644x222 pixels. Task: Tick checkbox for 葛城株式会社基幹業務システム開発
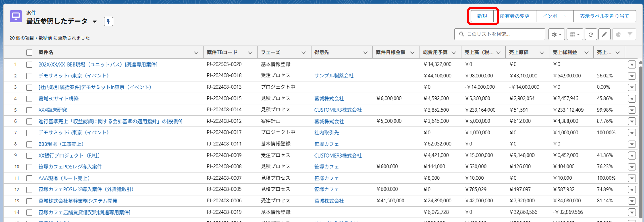pyautogui.click(x=29, y=201)
